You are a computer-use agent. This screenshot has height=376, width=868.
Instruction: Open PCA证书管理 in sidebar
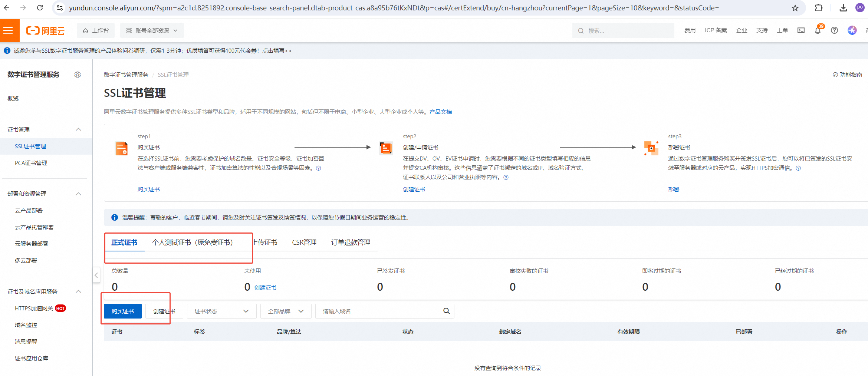click(31, 163)
